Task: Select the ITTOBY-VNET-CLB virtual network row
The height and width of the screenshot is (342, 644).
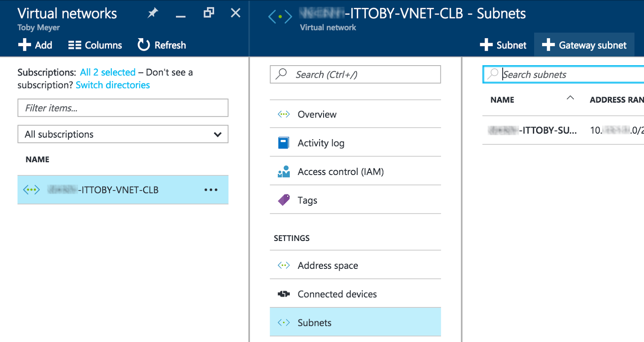Action: point(123,190)
